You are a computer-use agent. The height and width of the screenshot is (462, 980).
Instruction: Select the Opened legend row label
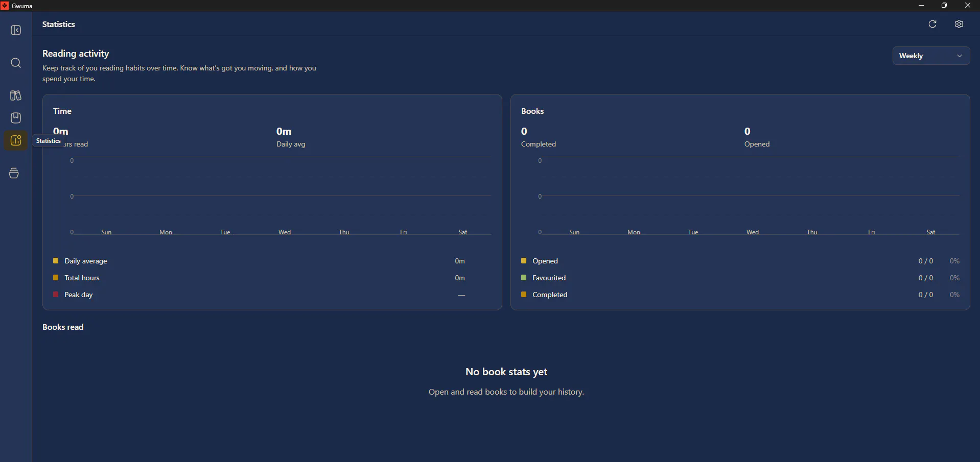point(545,261)
